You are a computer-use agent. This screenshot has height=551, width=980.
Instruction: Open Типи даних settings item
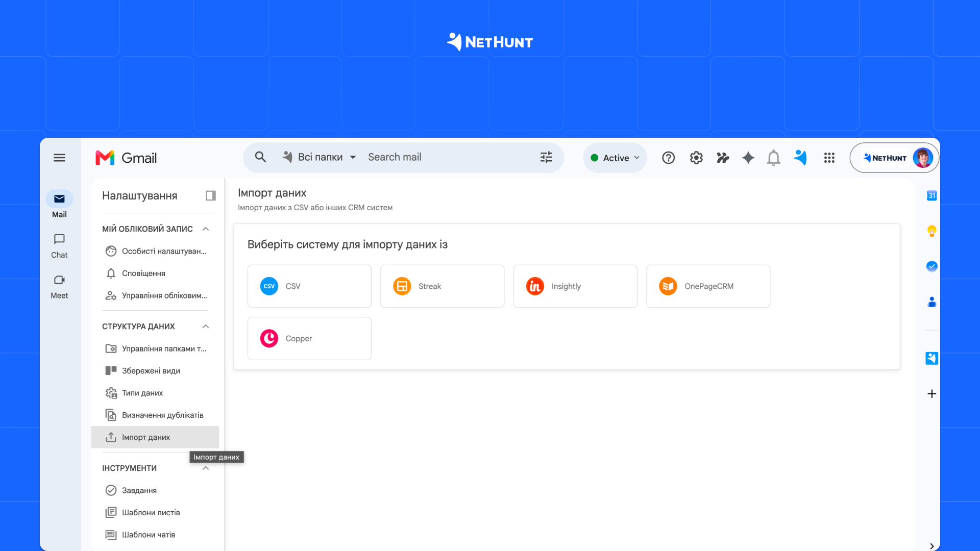pyautogui.click(x=155, y=393)
